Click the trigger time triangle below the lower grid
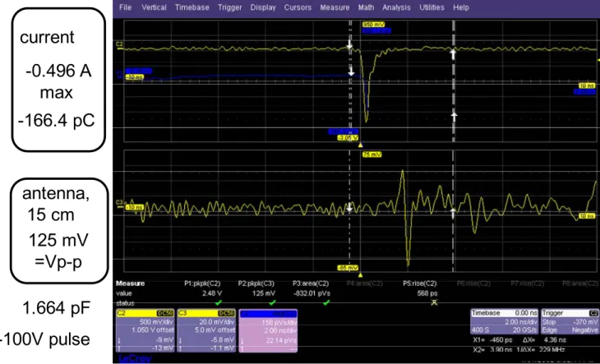The image size is (600, 364). click(360, 275)
